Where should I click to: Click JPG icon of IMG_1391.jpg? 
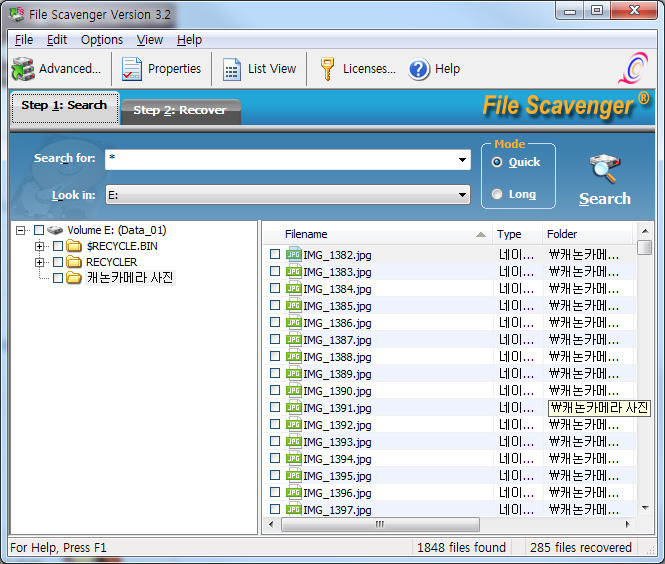[x=293, y=407]
